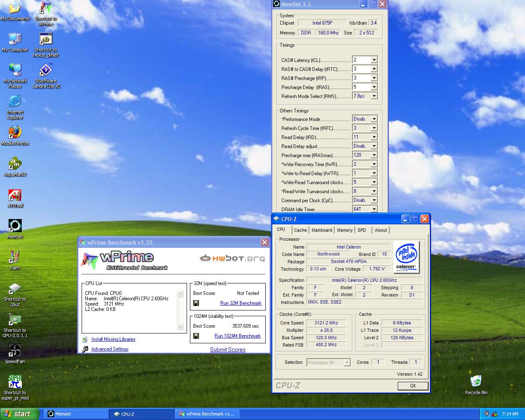Activate Memset taskbar button
This screenshot has height=420, width=525.
click(x=77, y=414)
